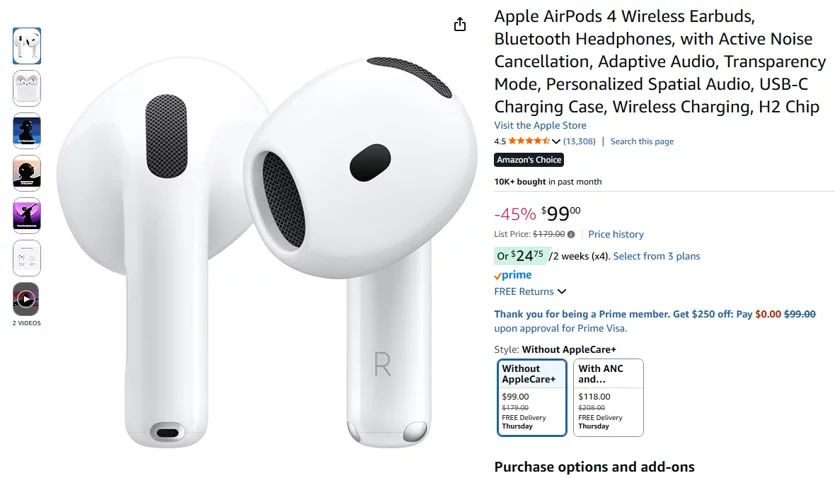The height and width of the screenshot is (478, 835).
Task: Open the 13,308 reviews count link
Action: [579, 141]
